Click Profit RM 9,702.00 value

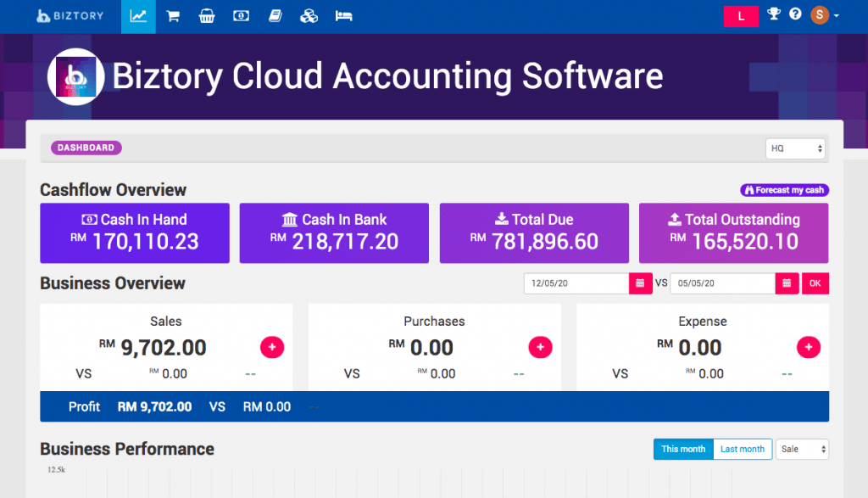click(154, 406)
